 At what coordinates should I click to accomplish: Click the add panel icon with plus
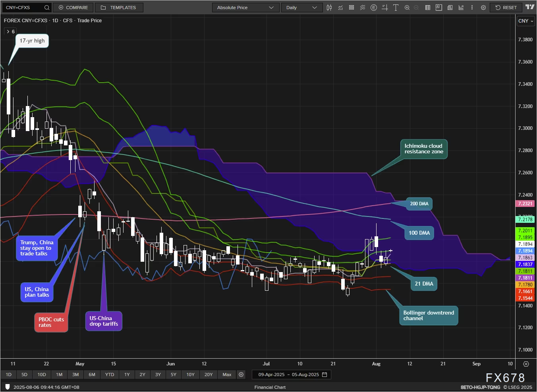tap(439, 8)
